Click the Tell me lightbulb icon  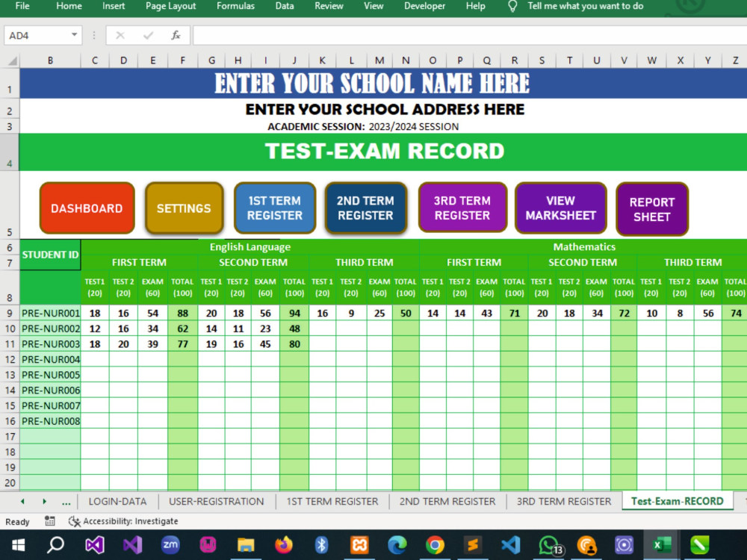(512, 6)
